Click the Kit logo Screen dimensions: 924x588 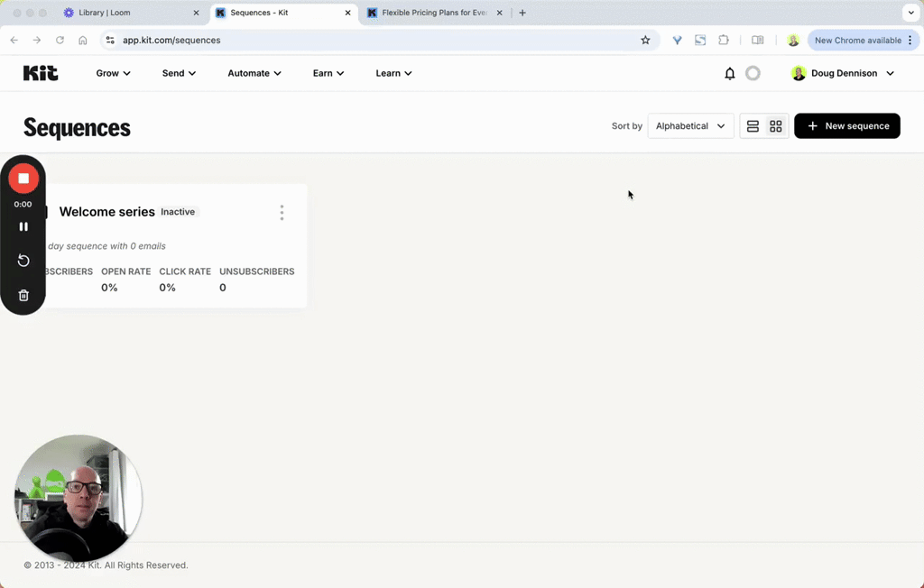tap(41, 73)
